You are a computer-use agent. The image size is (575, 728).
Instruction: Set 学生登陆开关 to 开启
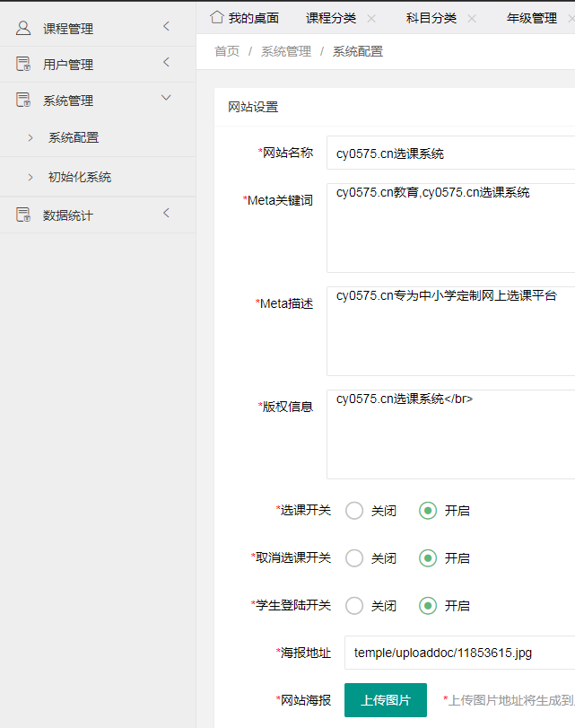pyautogui.click(x=428, y=605)
